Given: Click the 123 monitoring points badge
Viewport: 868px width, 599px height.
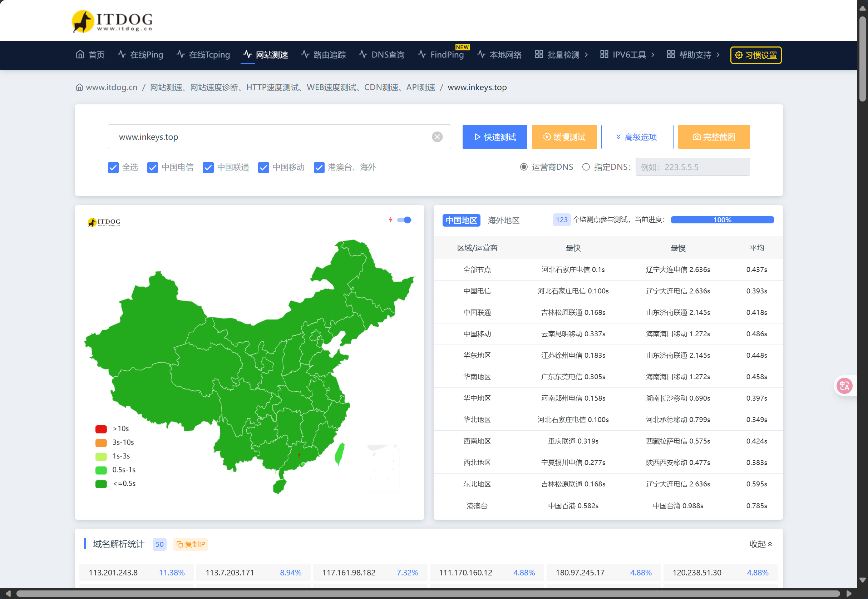Looking at the screenshot, I should point(561,220).
